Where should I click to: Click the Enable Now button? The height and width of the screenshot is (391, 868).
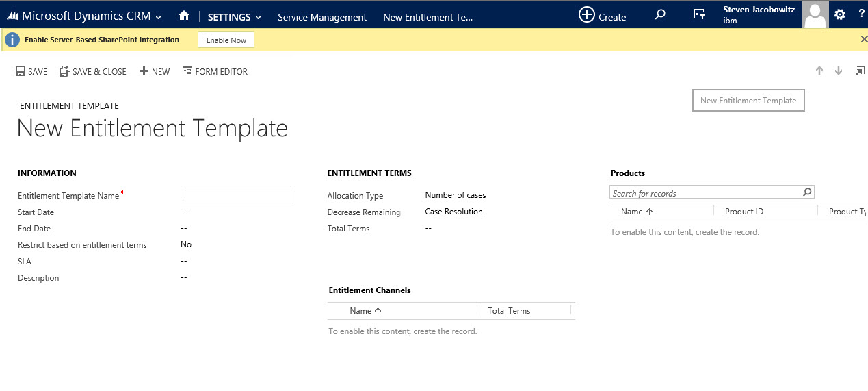(x=226, y=40)
